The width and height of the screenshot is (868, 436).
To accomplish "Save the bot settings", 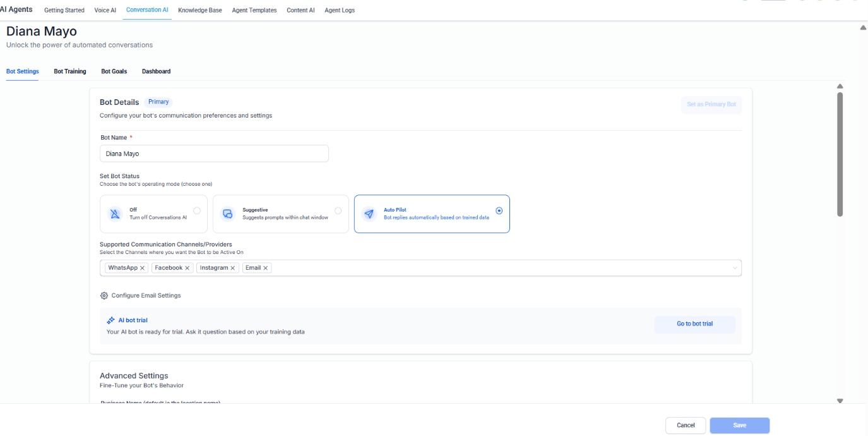I will coord(740,425).
